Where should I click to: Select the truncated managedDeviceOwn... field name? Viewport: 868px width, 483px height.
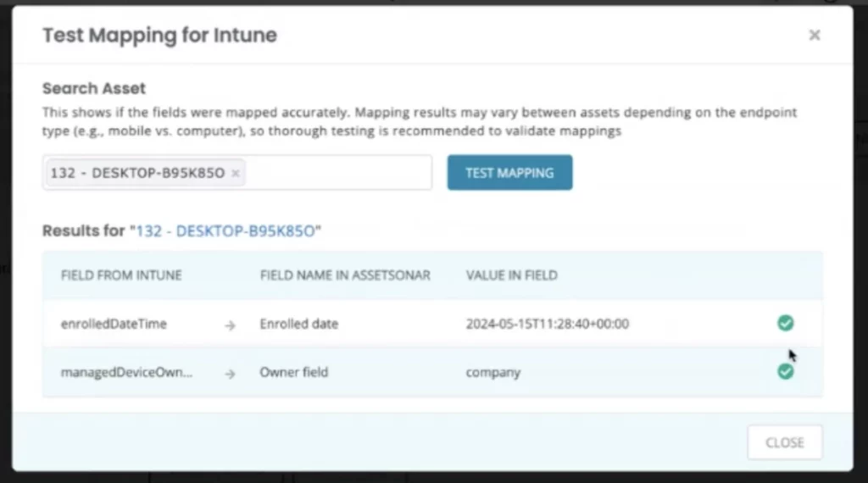pos(126,372)
